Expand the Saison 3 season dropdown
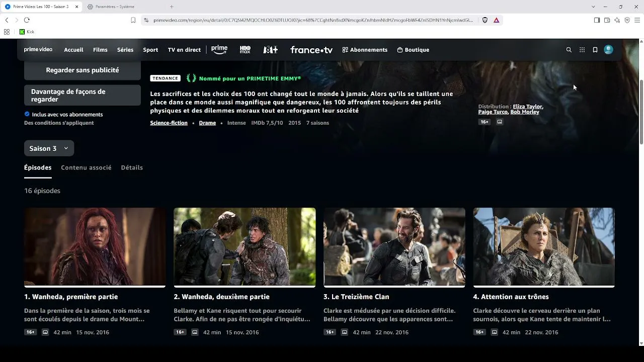 tap(49, 148)
